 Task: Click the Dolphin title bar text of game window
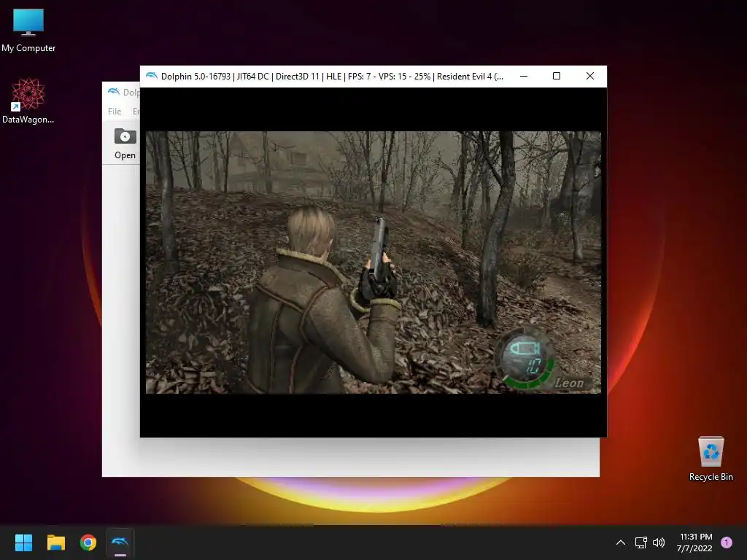[x=332, y=76]
